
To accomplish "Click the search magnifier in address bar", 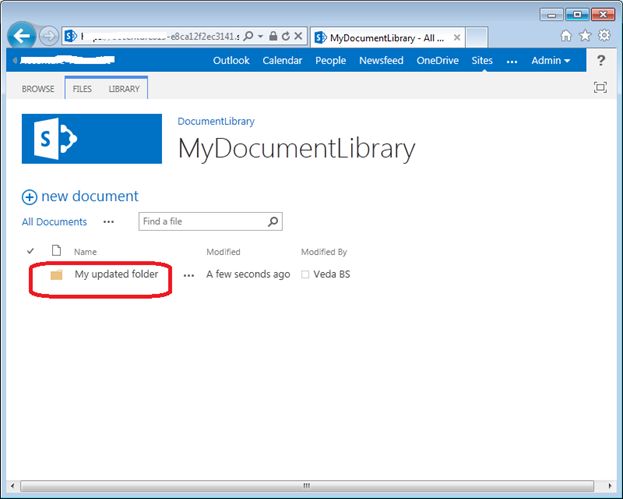I will pos(248,37).
